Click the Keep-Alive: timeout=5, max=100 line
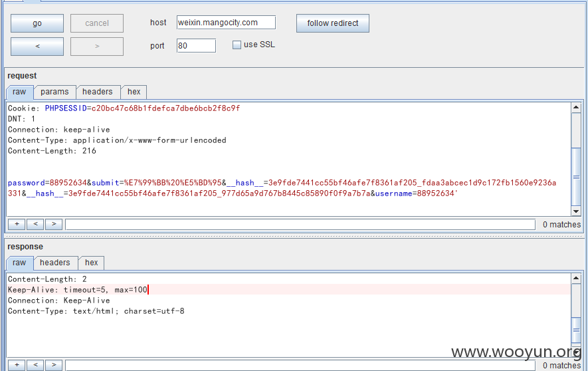Viewport: 588px width, 371px height. point(78,290)
